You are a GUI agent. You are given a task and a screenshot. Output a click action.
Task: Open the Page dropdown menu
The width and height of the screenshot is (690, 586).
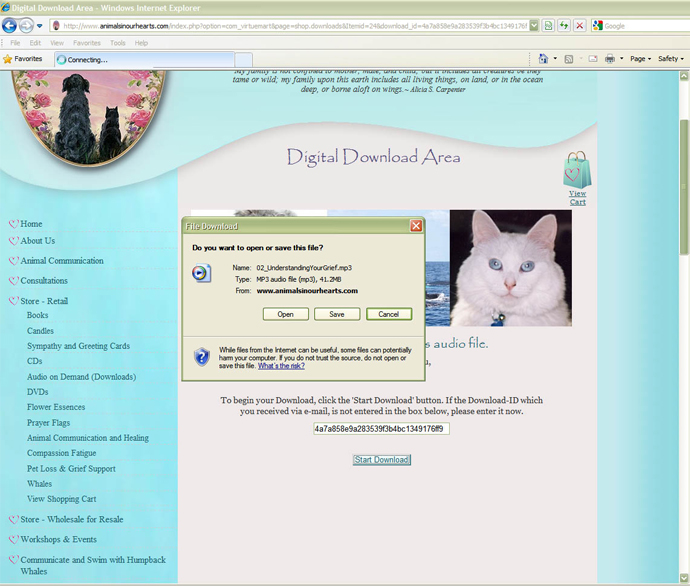[x=639, y=59]
